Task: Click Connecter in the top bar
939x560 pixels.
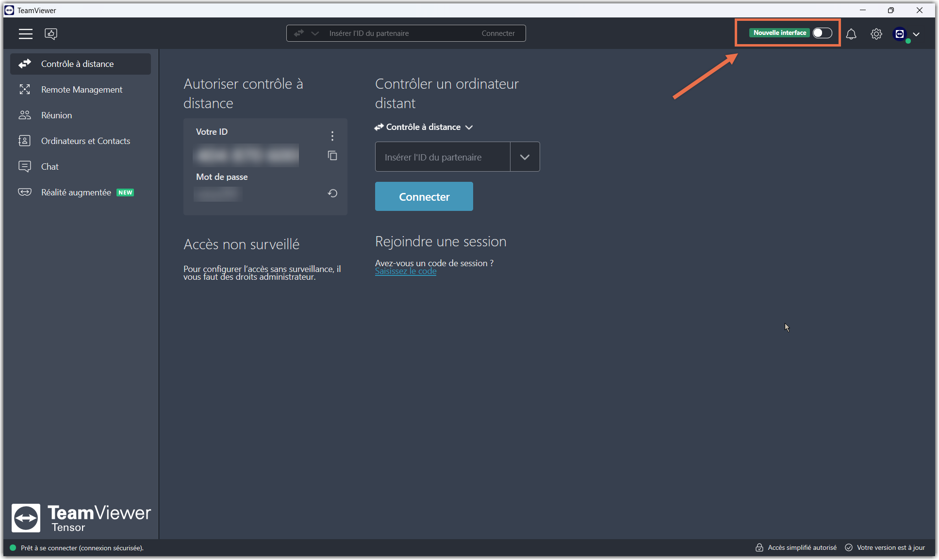Action: 498,33
